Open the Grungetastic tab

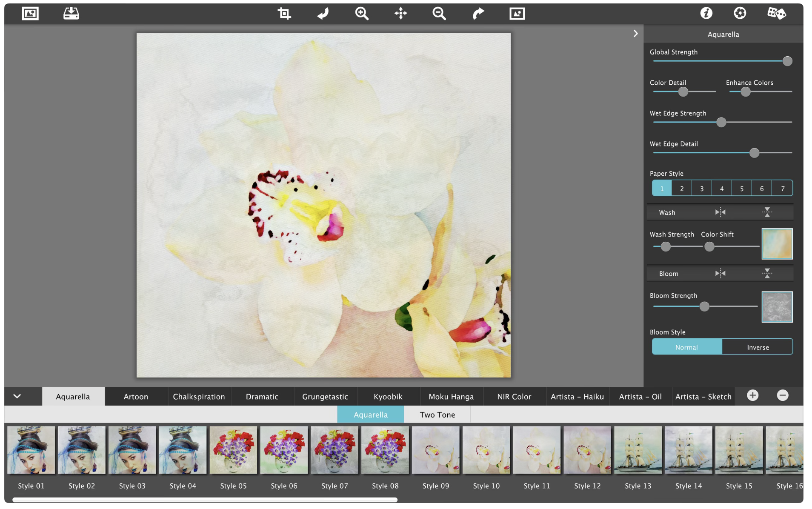coord(325,397)
